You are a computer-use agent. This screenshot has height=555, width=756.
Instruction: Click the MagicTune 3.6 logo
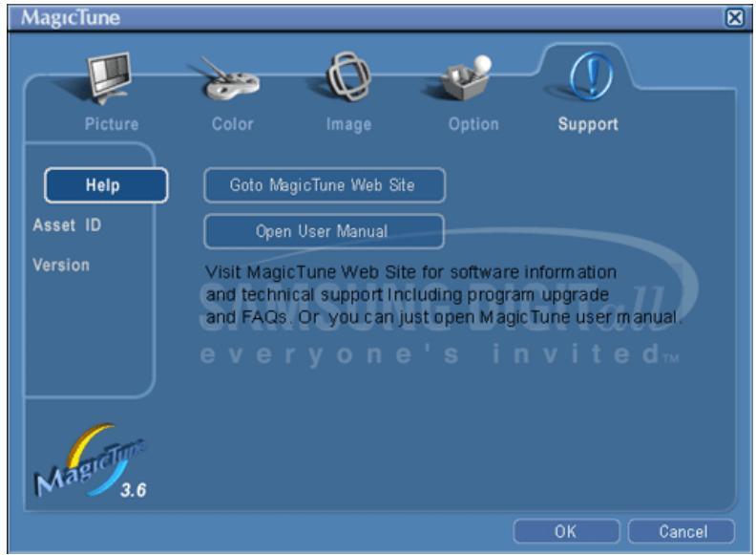(91, 461)
